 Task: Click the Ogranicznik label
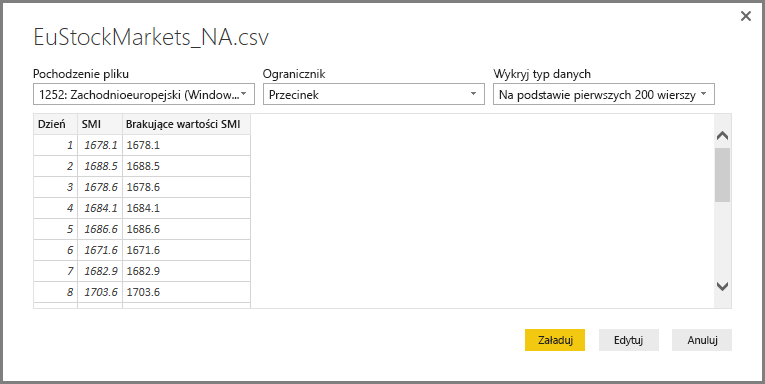click(294, 74)
